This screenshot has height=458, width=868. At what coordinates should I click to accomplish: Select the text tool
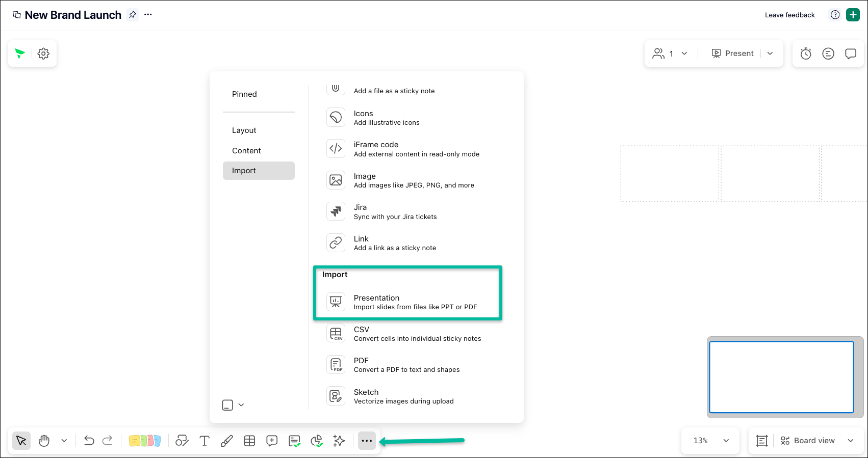point(205,441)
